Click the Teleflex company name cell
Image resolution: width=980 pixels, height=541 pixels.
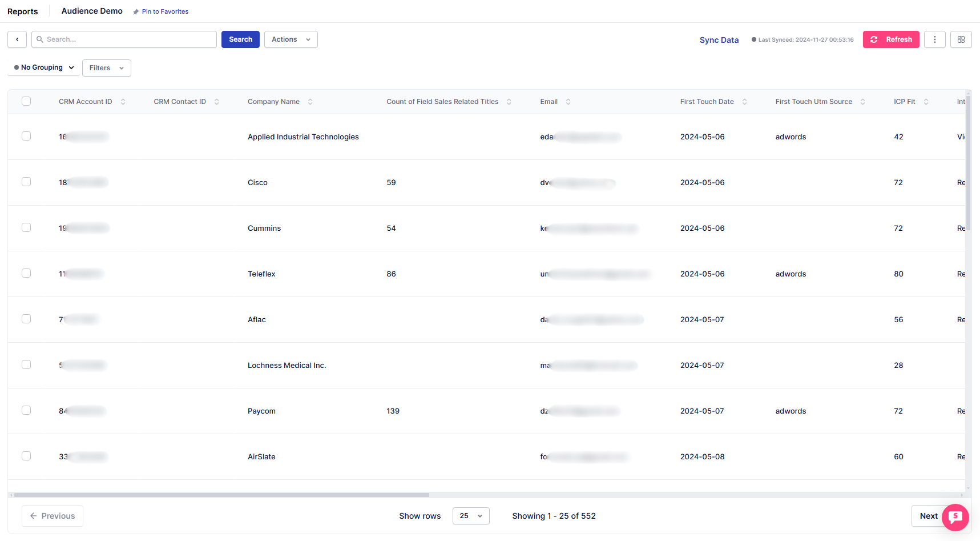[261, 274]
